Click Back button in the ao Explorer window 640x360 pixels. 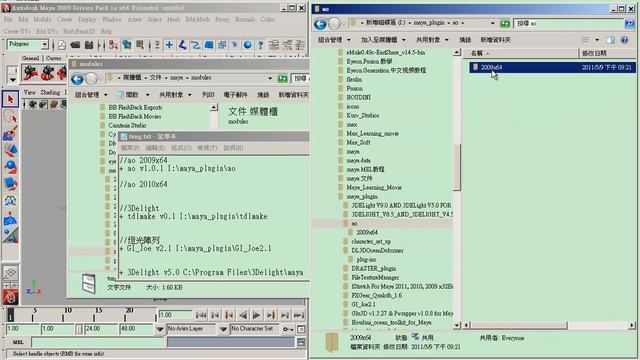coord(320,24)
